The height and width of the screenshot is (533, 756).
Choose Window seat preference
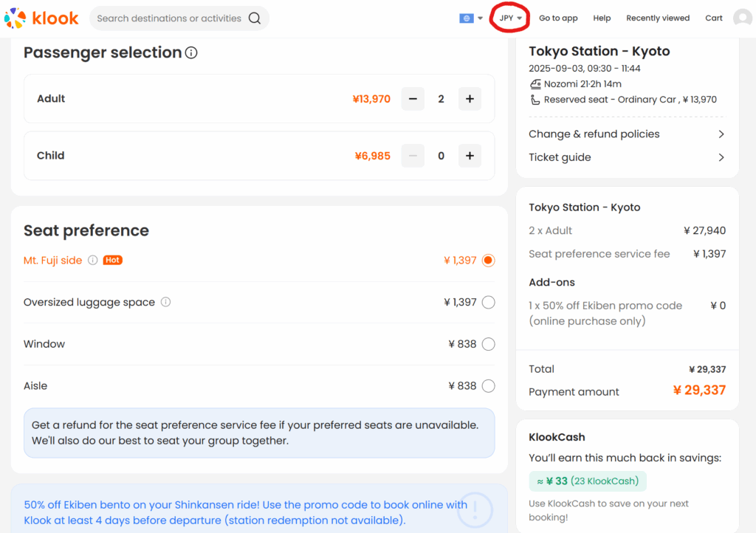point(488,344)
